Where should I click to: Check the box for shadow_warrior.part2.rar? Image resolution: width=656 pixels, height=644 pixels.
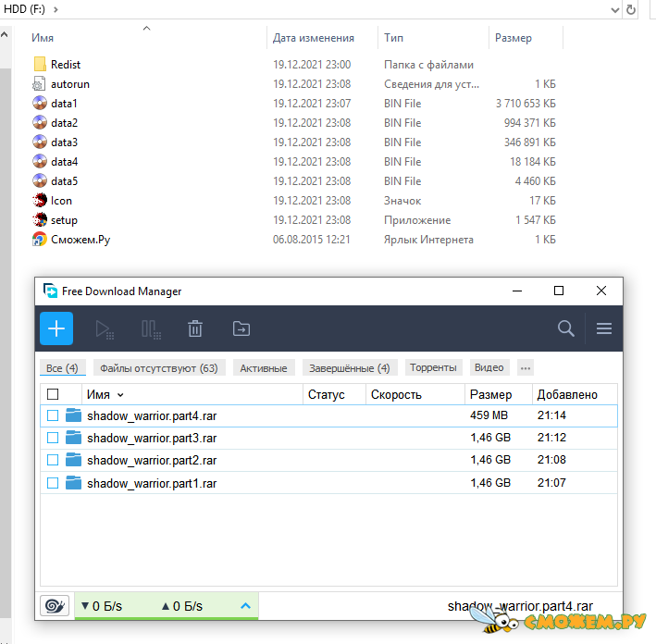(53, 460)
